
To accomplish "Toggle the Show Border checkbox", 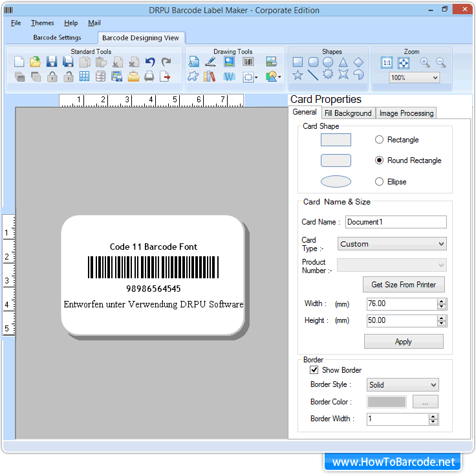I will click(x=314, y=370).
